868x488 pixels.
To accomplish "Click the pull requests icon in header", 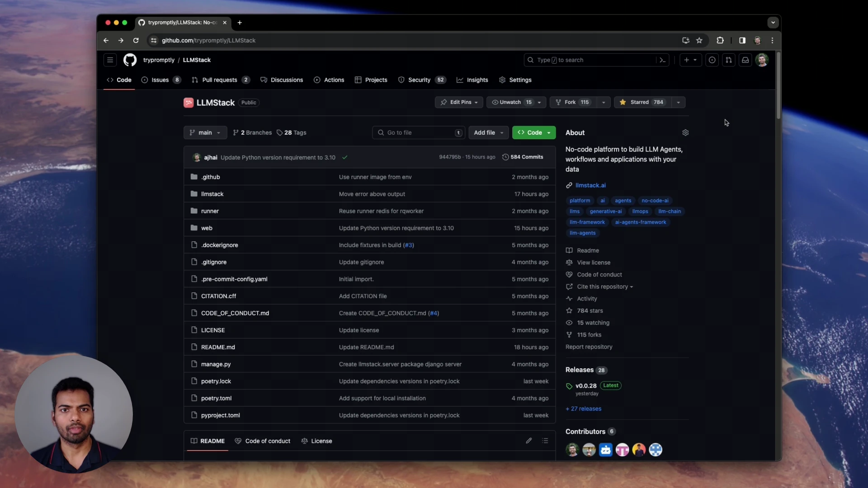I will point(728,60).
